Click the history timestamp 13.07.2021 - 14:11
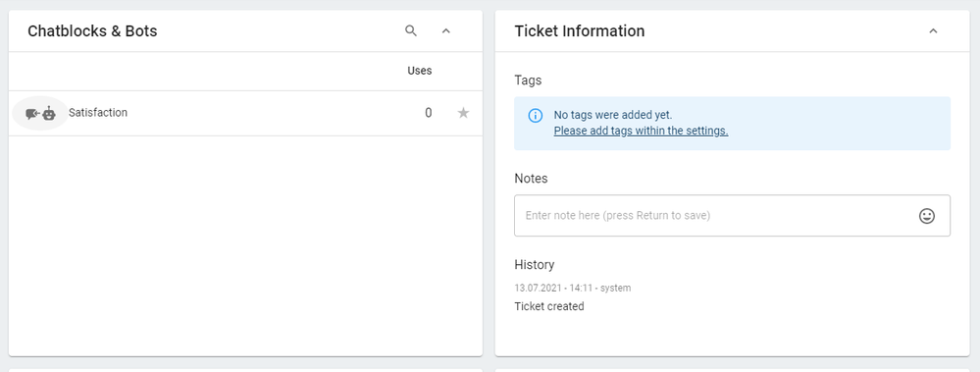This screenshot has width=980, height=372. point(553,289)
